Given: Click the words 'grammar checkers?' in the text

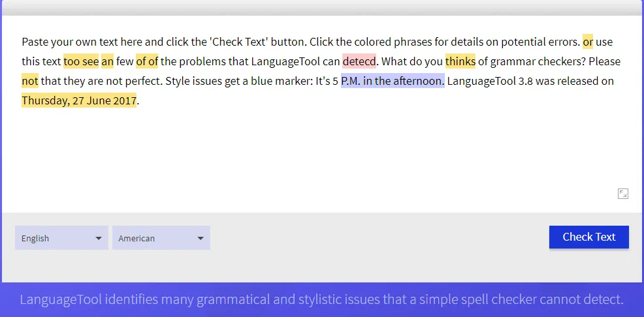Looking at the screenshot, I should (x=538, y=61).
